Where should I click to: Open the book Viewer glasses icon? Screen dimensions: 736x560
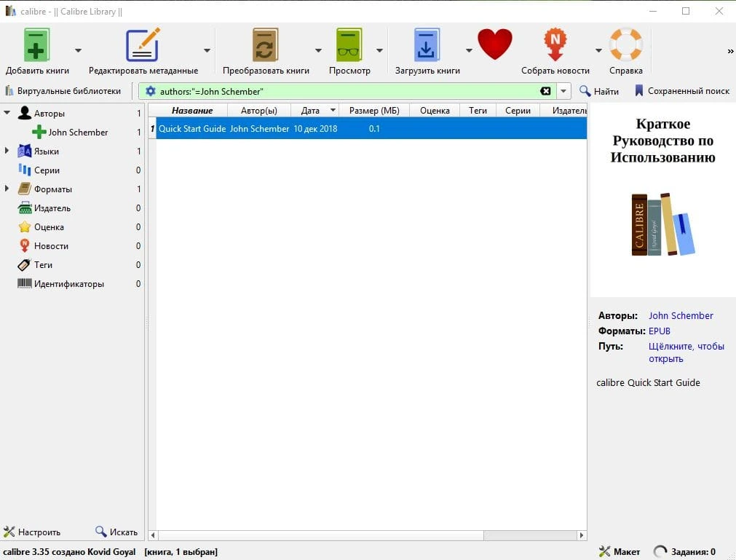(349, 45)
